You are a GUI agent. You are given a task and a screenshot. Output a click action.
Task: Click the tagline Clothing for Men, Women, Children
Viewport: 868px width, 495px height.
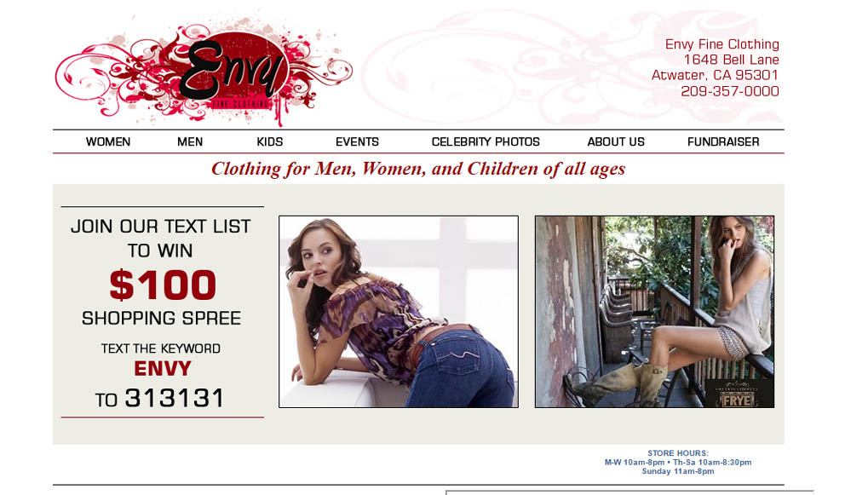(x=418, y=169)
